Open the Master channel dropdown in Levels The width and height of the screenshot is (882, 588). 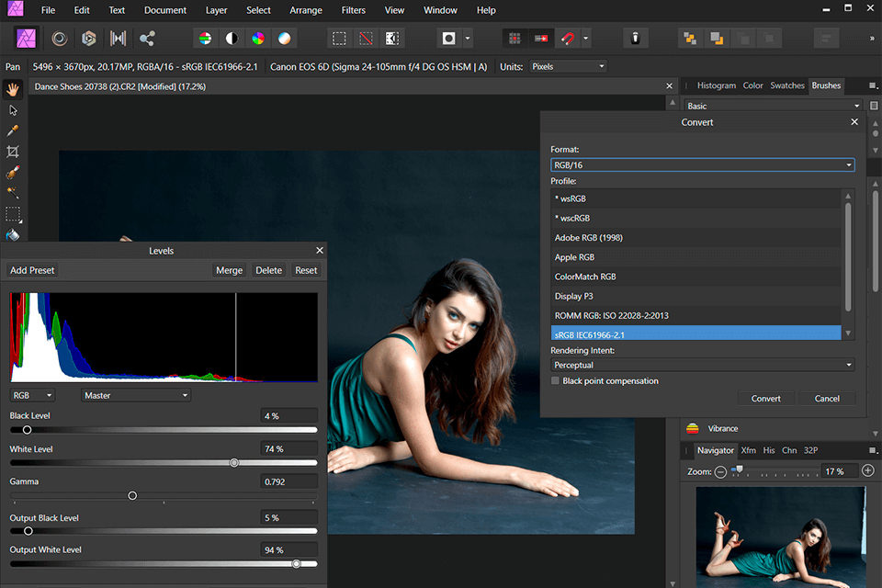coord(135,395)
